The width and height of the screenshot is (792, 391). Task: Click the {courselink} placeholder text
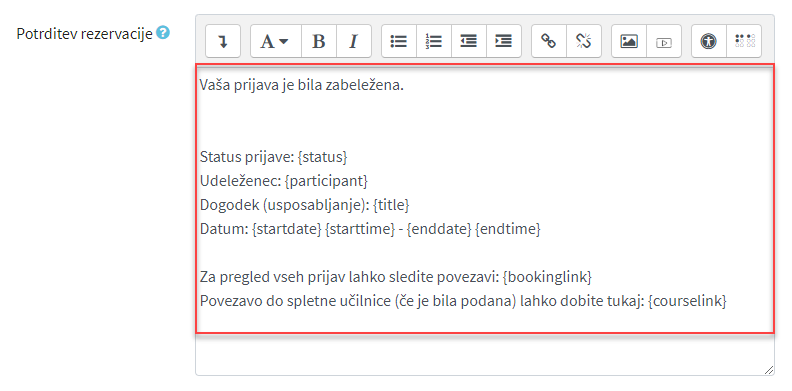tap(687, 301)
